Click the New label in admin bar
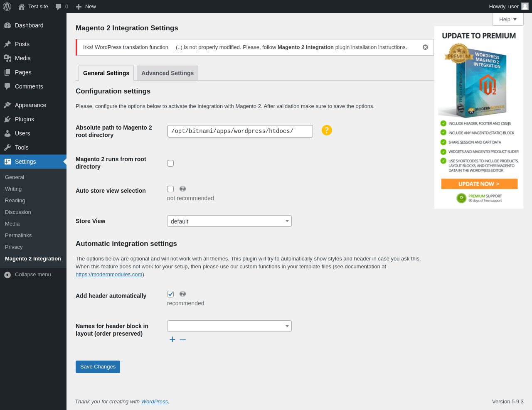The height and width of the screenshot is (410, 532). tap(91, 7)
